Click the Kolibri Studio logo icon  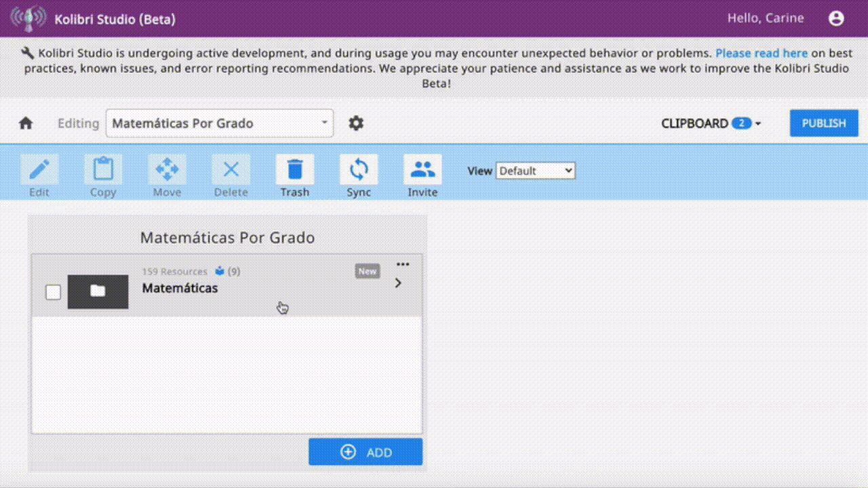point(28,19)
